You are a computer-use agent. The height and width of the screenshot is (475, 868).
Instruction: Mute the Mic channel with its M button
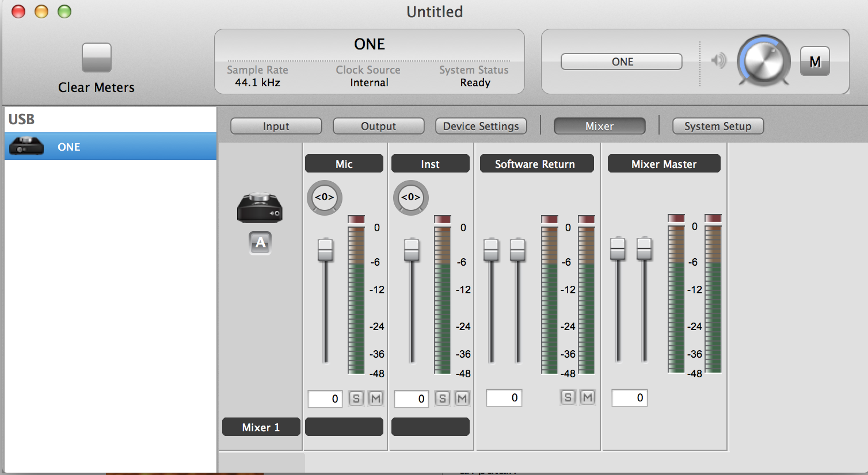[x=375, y=398]
